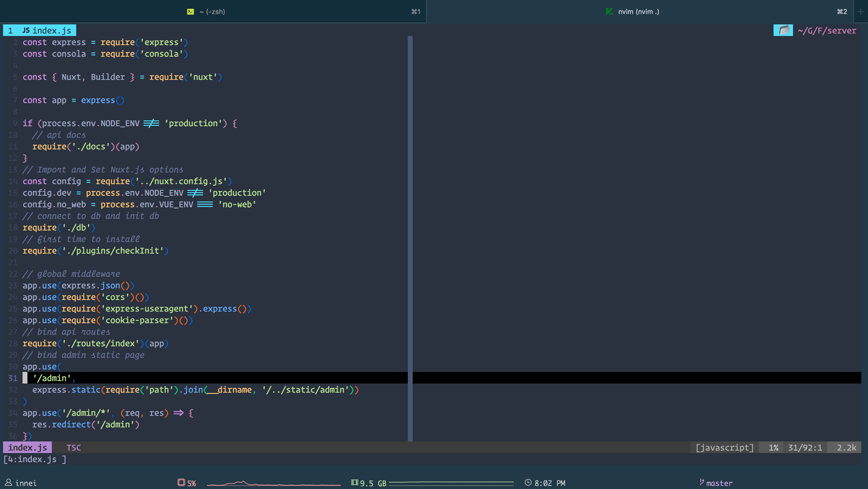The image size is (868, 489).
Task: Click the git branch icon beside master
Action: pos(702,483)
